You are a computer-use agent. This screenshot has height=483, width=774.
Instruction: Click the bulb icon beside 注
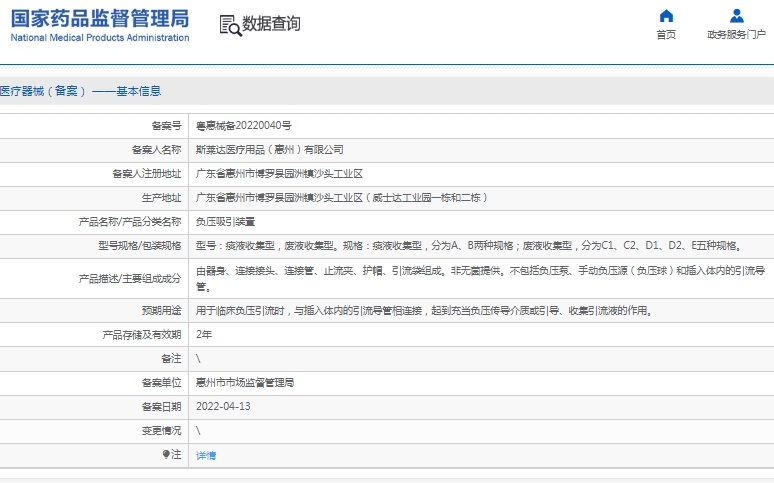tap(166, 454)
